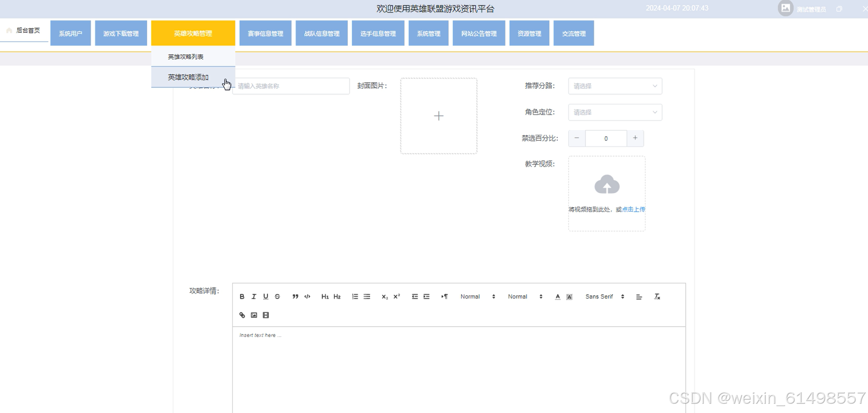Screen dimensions: 868x413
Task: Select 英雄攻略列表 from the submenu
Action: click(193, 56)
